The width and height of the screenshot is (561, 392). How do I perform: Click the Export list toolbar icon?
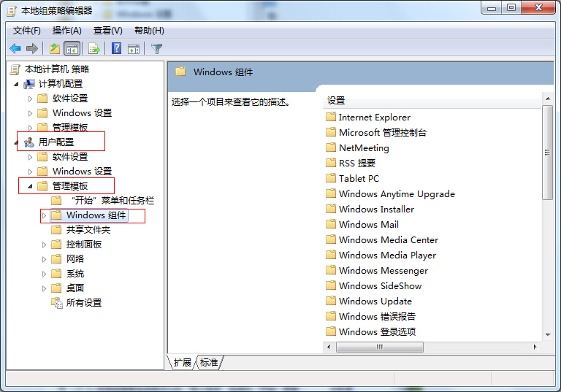coord(94,48)
